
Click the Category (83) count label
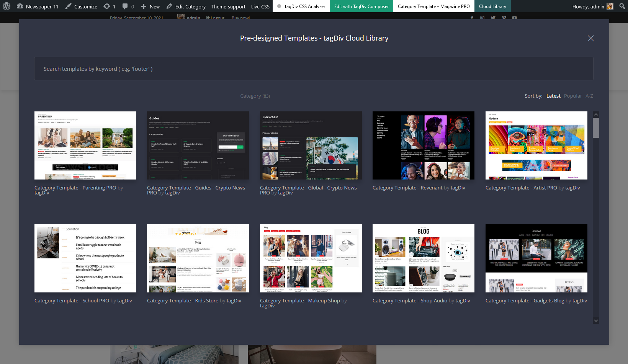[x=255, y=96]
